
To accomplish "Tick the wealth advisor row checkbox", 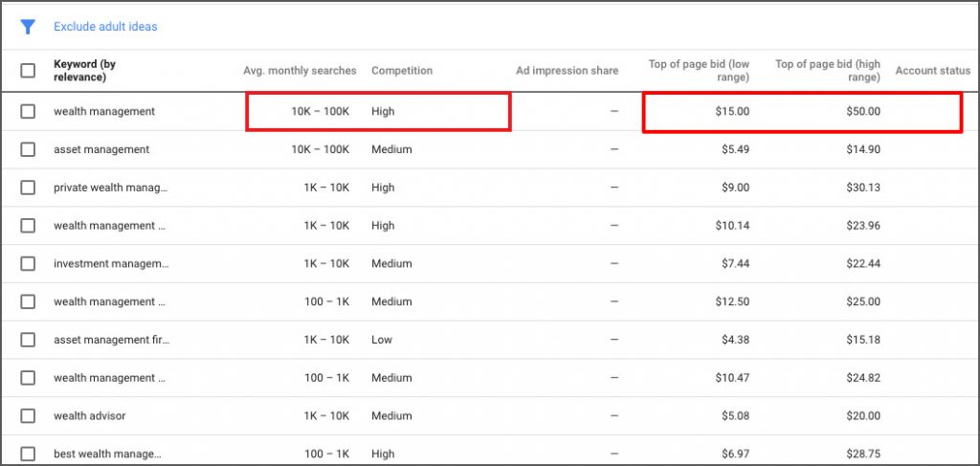I will (28, 415).
